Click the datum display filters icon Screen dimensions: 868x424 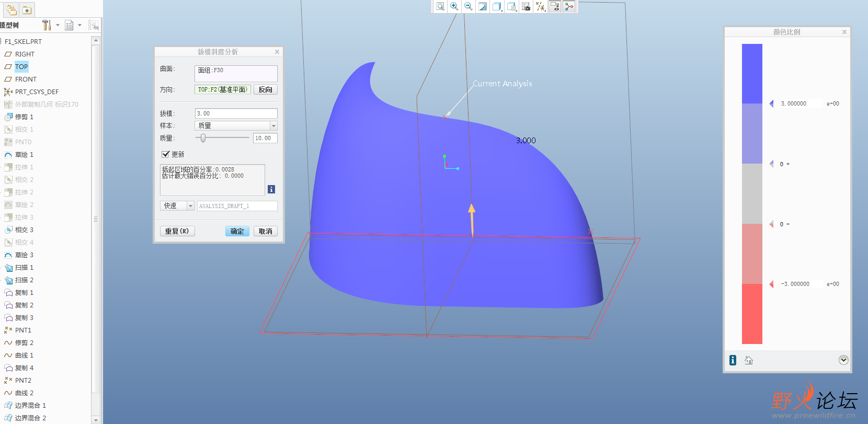[541, 6]
